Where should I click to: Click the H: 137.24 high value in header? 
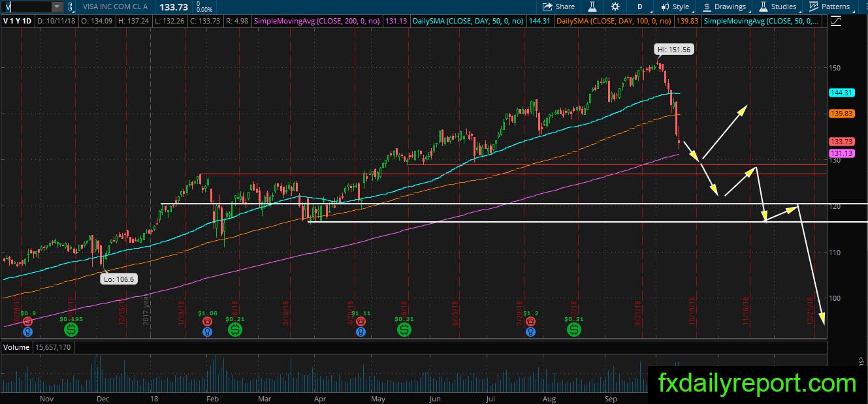coord(133,21)
